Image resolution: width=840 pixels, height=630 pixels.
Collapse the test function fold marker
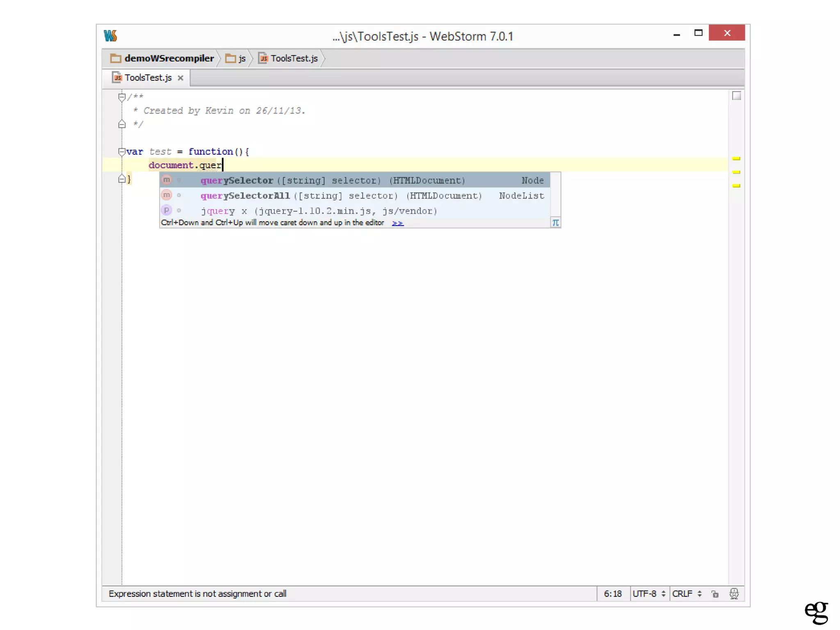click(122, 152)
